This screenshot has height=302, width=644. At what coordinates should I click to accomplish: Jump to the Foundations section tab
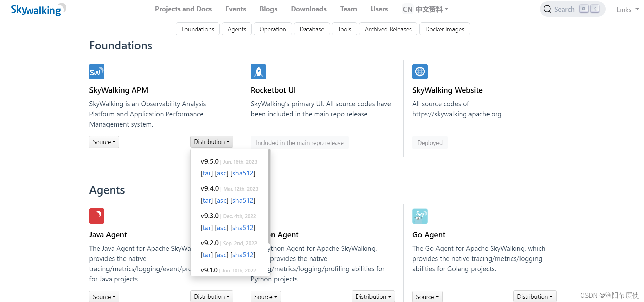[198, 29]
